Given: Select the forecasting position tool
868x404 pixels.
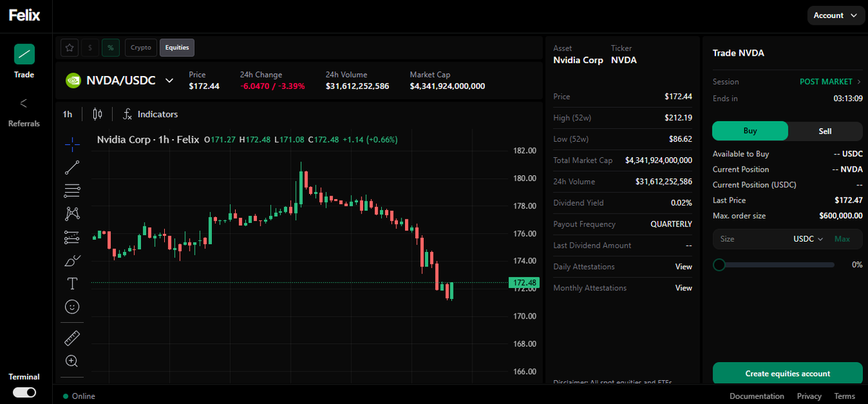Looking at the screenshot, I should pos(72,237).
